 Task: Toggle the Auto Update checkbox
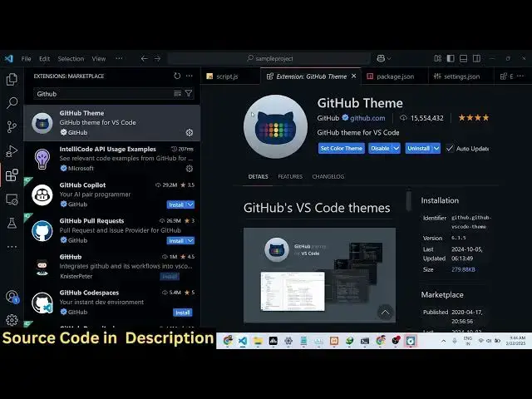450,148
